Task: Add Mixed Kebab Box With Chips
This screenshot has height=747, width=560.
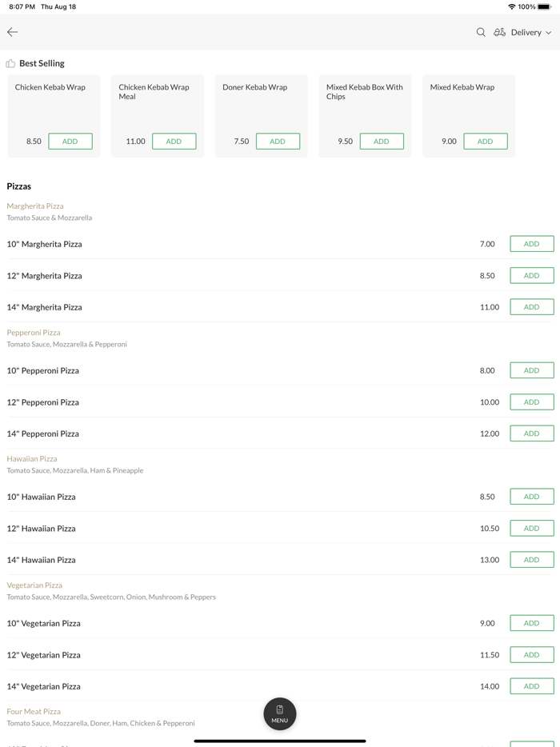Action: click(x=382, y=142)
